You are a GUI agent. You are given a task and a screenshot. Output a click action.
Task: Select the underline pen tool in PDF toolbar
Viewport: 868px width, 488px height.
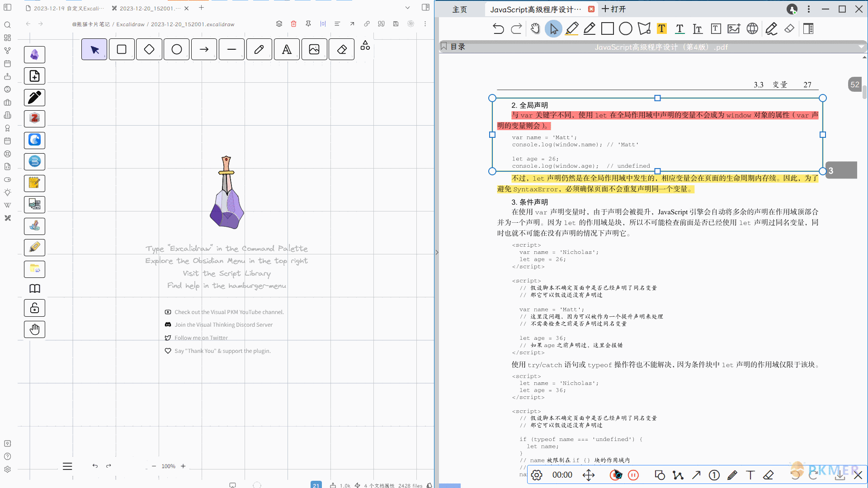pos(590,29)
